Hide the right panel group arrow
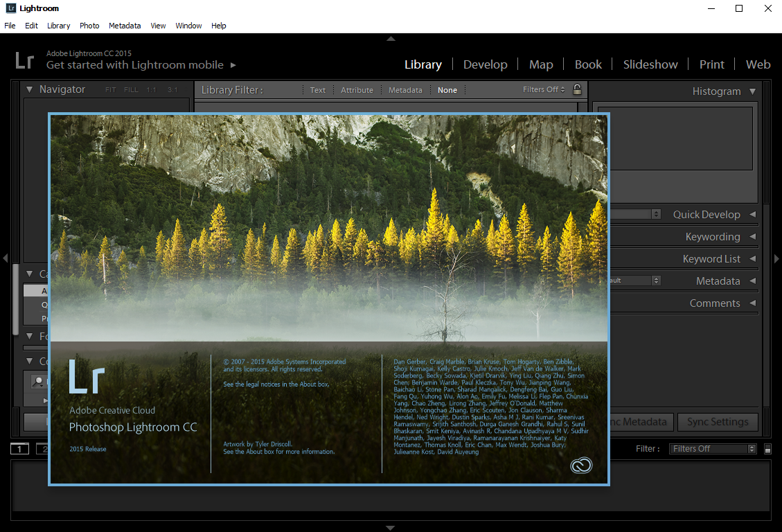 tap(776, 258)
